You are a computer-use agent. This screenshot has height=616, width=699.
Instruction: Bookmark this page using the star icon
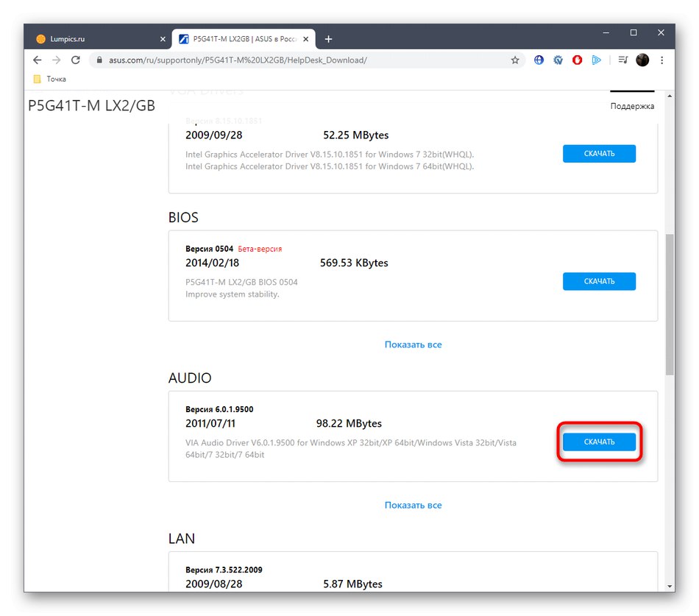pyautogui.click(x=515, y=60)
